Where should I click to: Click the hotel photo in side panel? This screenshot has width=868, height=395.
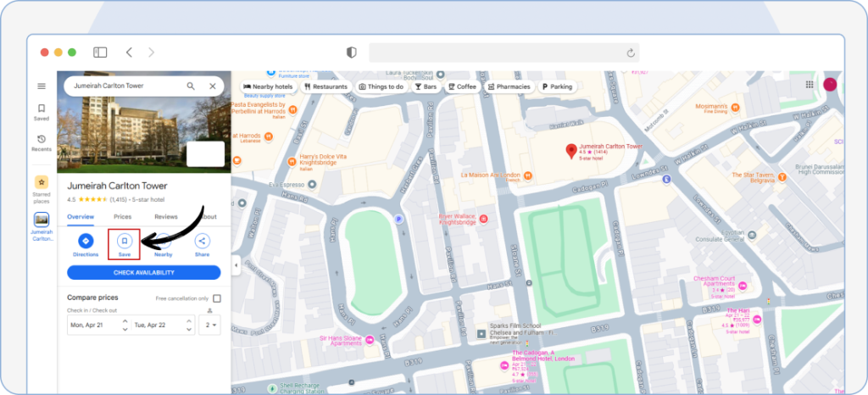click(x=144, y=122)
